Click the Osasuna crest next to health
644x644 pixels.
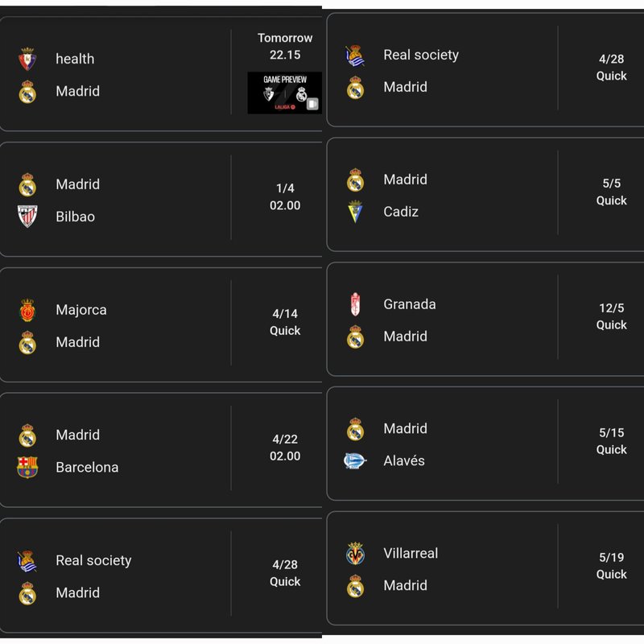[x=27, y=59]
